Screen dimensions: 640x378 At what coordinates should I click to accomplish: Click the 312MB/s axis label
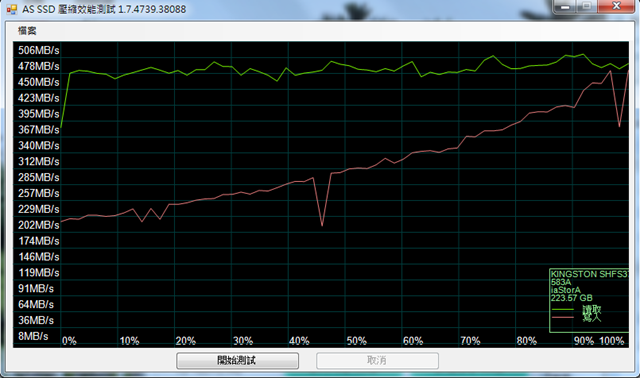tap(39, 162)
